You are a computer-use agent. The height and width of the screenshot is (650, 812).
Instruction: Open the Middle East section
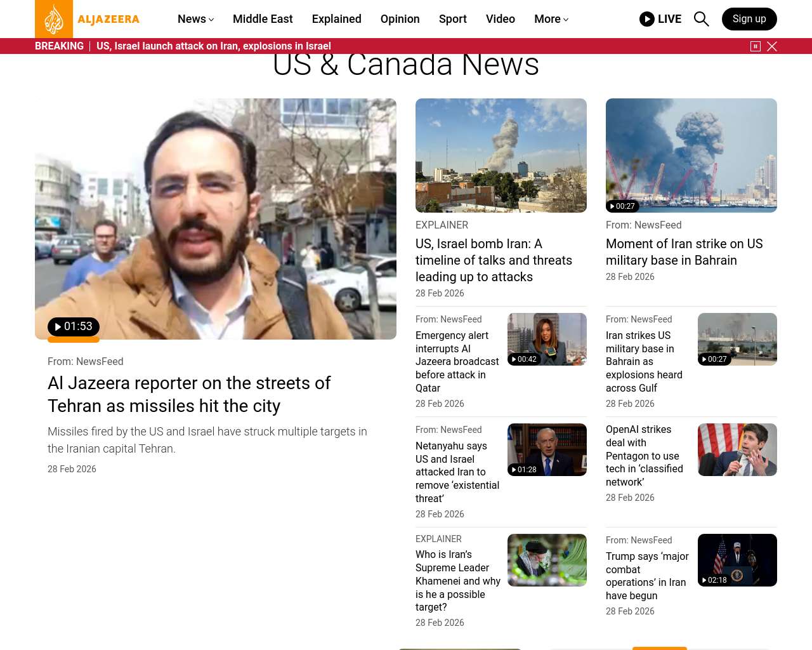point(263,19)
